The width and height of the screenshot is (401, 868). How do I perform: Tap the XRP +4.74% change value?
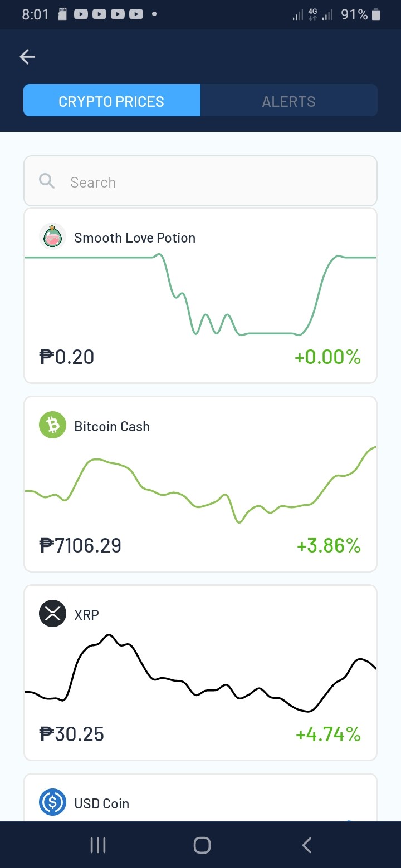328,734
